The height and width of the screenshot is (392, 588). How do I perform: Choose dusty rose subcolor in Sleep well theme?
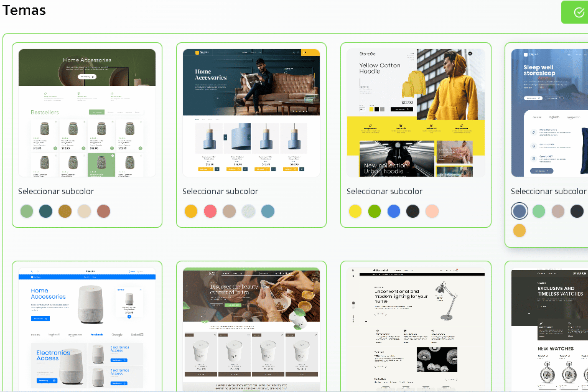[558, 211]
